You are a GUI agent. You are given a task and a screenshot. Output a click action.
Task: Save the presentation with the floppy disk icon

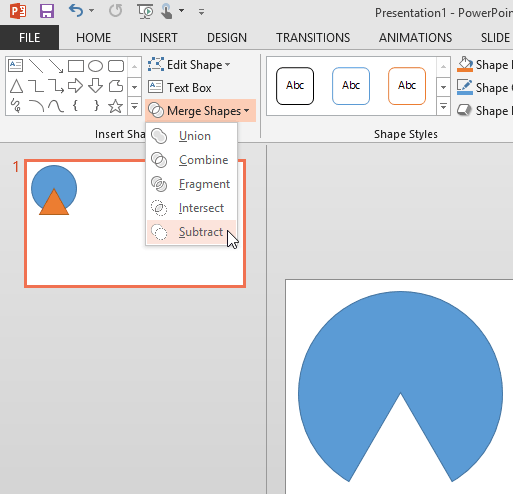(x=47, y=11)
